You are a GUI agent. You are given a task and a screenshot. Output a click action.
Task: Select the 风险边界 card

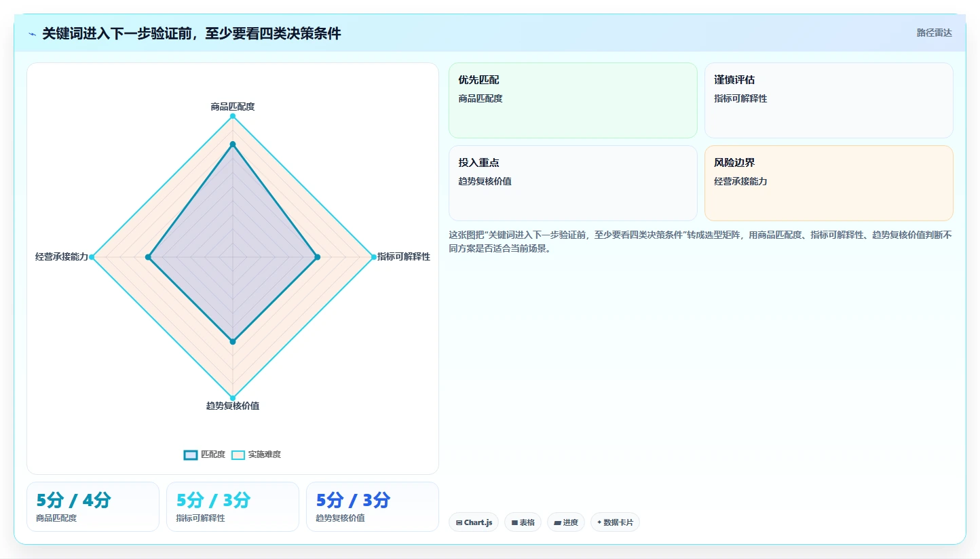coord(829,183)
